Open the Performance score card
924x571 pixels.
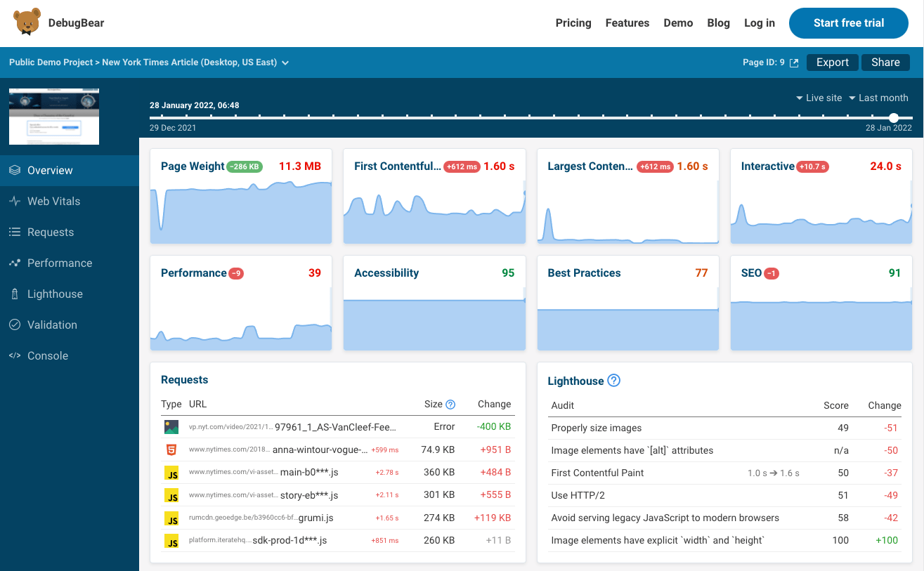[241, 303]
